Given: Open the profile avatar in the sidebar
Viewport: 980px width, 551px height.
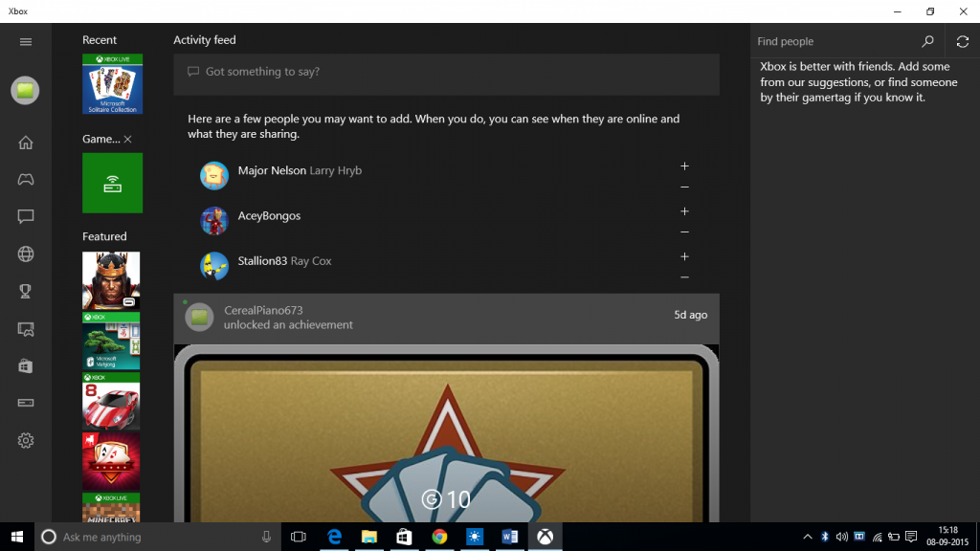Looking at the screenshot, I should (x=25, y=91).
